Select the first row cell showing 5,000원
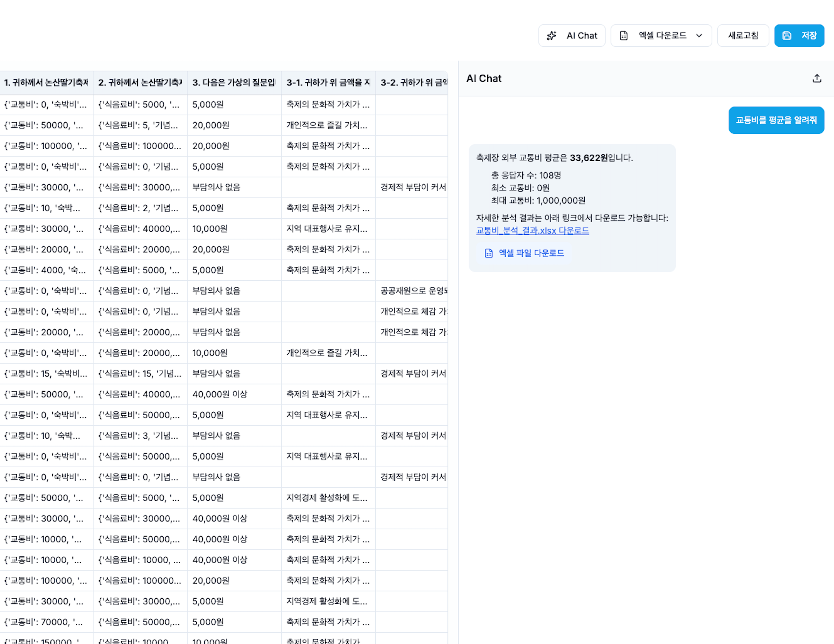The height and width of the screenshot is (644, 834). [208, 105]
